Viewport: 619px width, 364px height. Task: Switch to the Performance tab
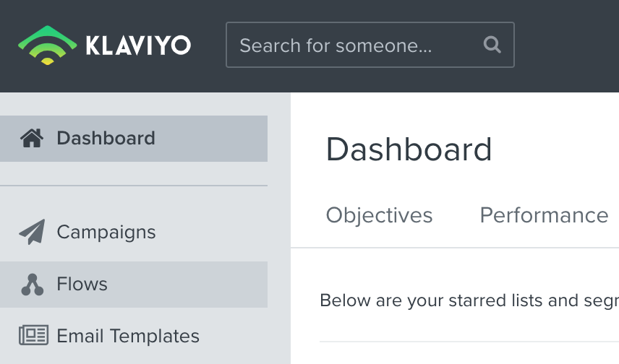[x=544, y=215]
